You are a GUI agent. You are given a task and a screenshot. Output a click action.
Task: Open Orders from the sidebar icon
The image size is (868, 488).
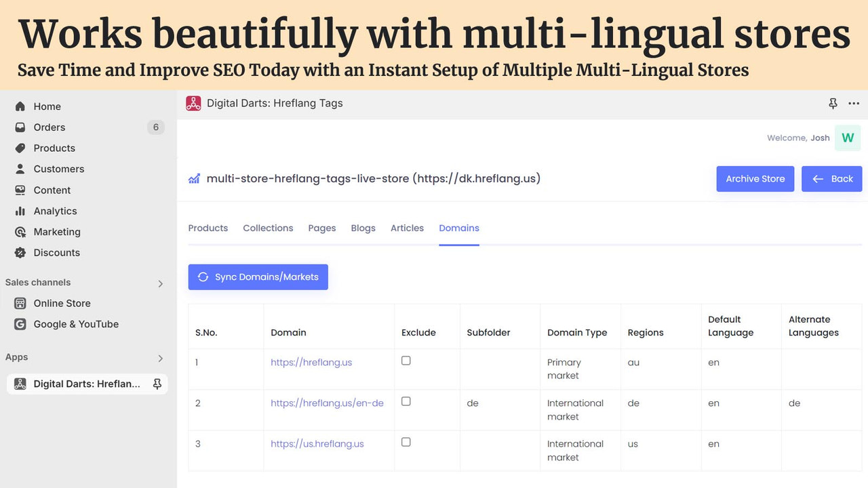[x=21, y=127]
